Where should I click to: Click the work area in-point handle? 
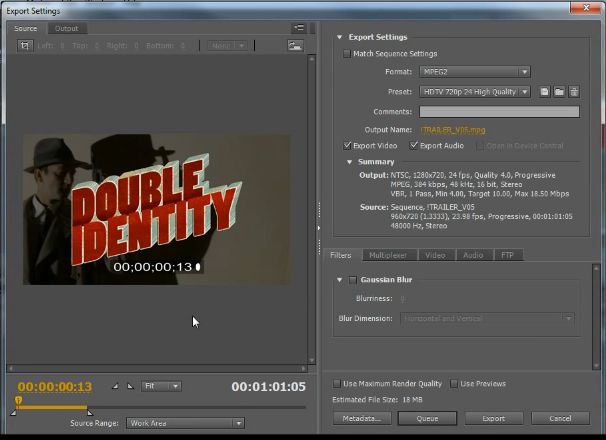click(14, 413)
